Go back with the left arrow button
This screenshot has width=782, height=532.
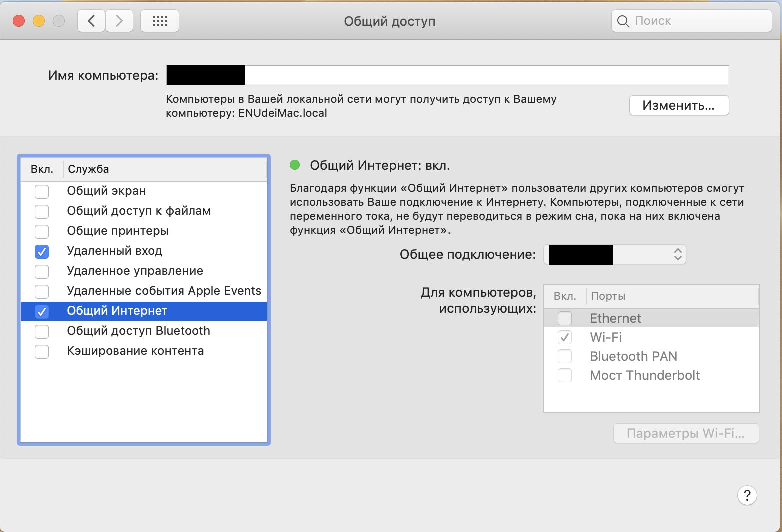click(91, 21)
